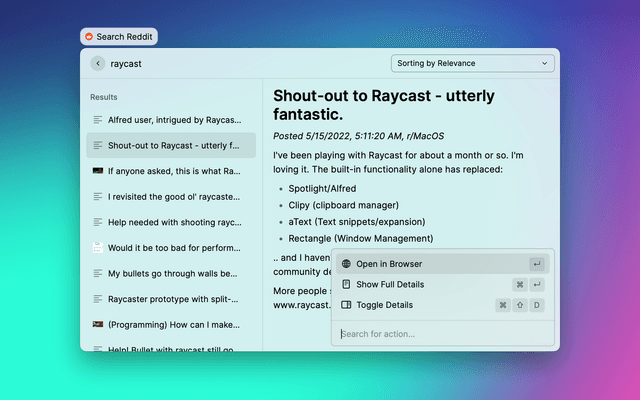This screenshot has width=640, height=400.
Task: Click thumbnail beside '(Programming) How can I make' result
Action: coord(97,324)
